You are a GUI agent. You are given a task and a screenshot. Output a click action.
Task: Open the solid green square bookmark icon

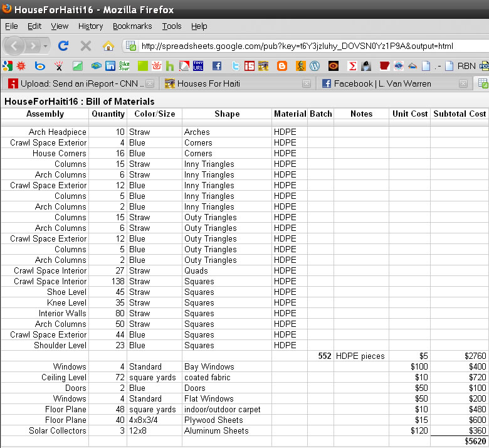coord(142,66)
